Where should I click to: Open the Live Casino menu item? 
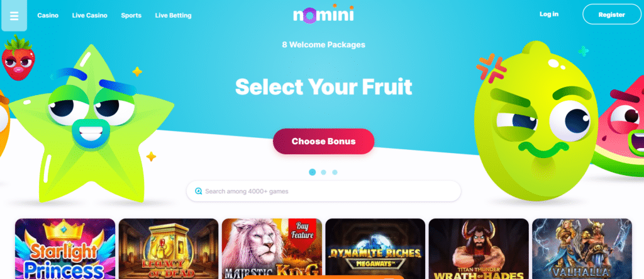tap(89, 15)
